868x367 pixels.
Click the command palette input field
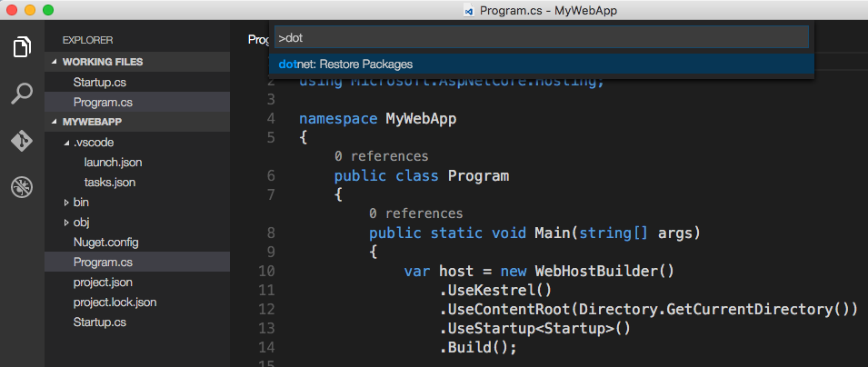click(541, 37)
